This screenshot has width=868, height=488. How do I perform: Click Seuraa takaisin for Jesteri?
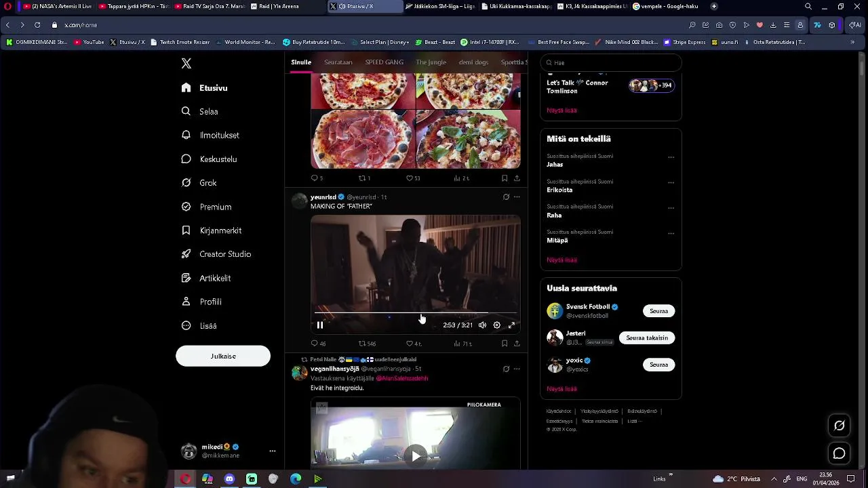point(647,338)
